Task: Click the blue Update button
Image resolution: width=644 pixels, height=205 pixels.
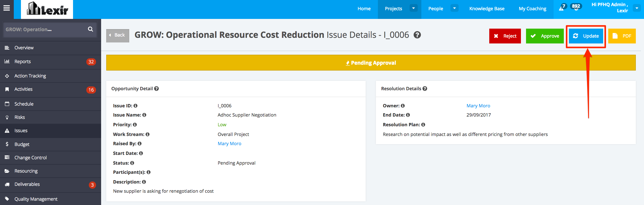Action: coord(586,36)
